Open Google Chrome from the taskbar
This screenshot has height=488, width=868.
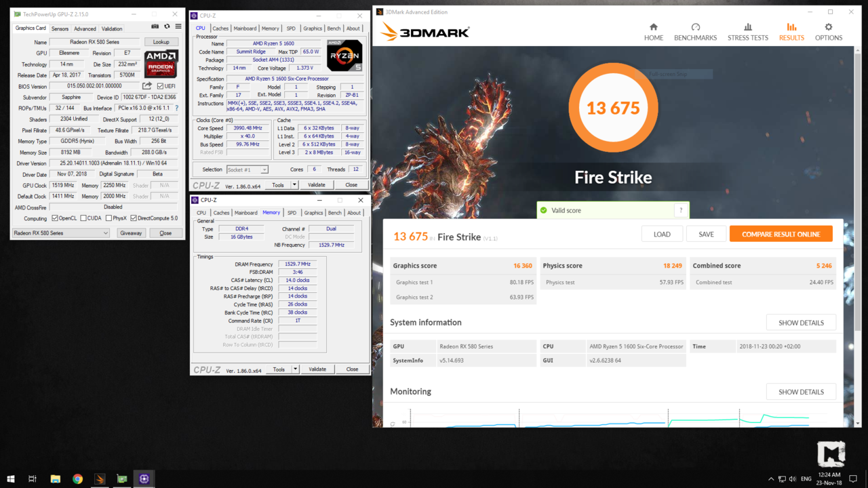point(77,479)
